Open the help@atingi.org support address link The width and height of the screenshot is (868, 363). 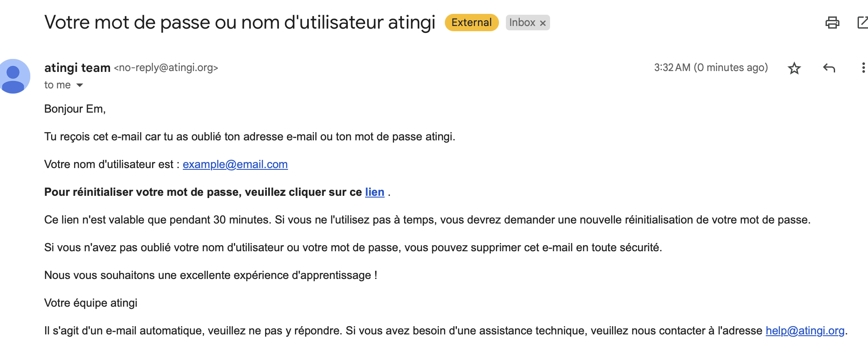[805, 331]
